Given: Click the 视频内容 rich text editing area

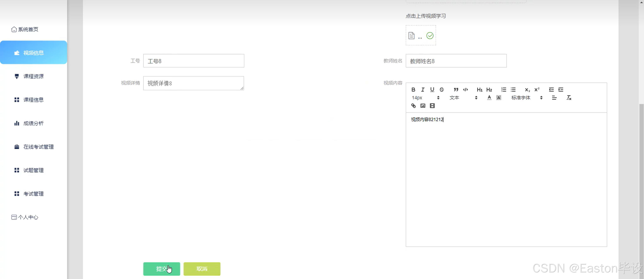Looking at the screenshot, I should [x=506, y=179].
